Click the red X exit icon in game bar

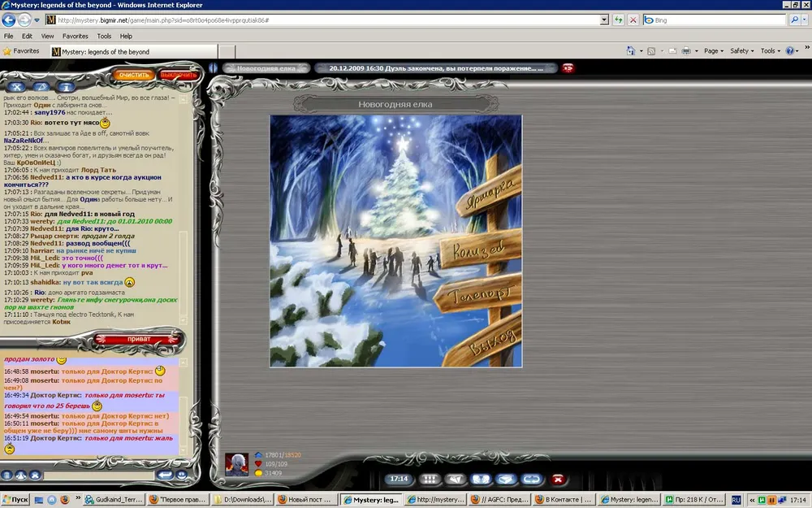coord(558,480)
